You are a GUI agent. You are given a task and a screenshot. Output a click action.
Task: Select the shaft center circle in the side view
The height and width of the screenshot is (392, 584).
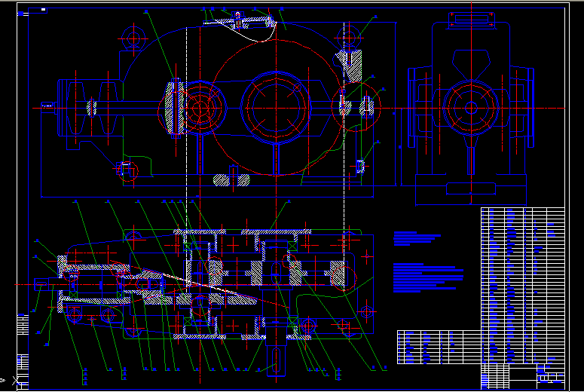pyautogui.click(x=470, y=108)
